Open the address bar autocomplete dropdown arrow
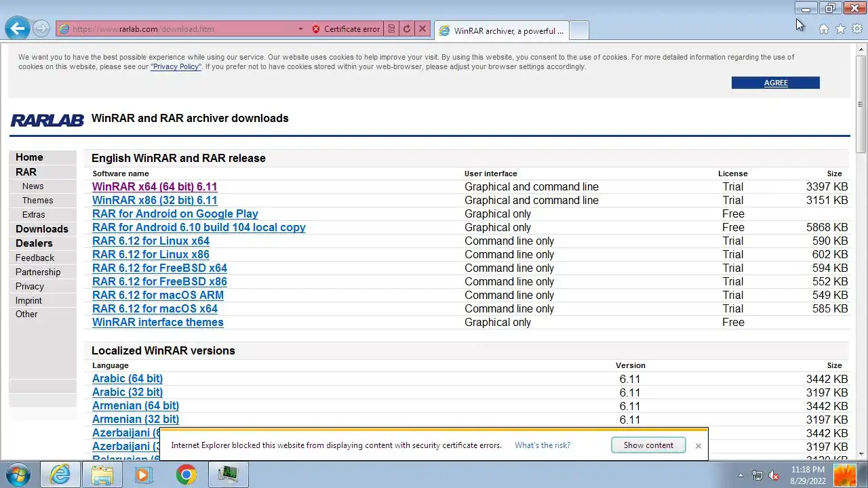This screenshot has height=488, width=868. click(x=300, y=29)
